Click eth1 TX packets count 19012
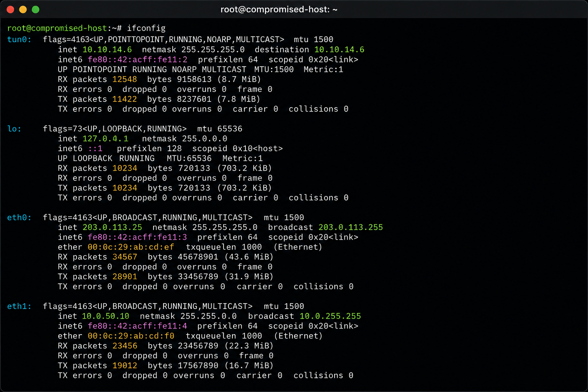Viewport: 588px width, 392px height. (x=125, y=366)
